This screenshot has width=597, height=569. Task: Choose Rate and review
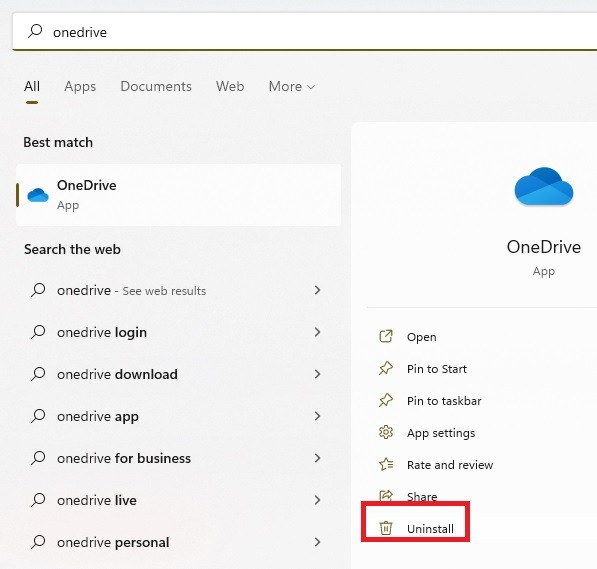coord(450,465)
